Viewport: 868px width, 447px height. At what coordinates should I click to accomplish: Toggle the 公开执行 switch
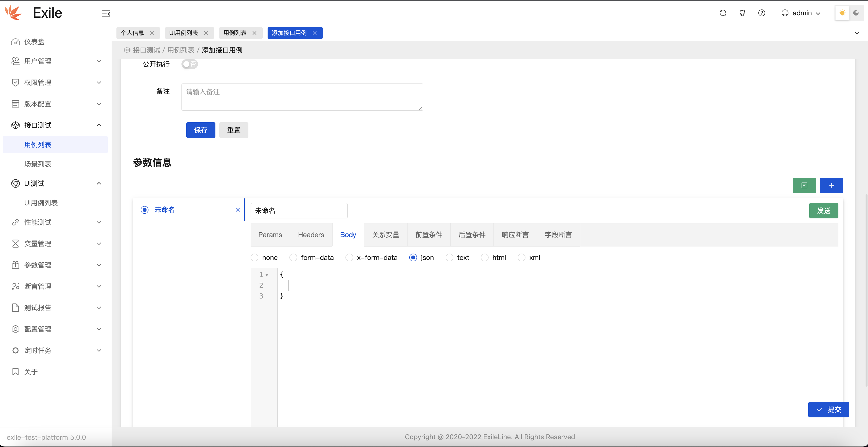[189, 64]
